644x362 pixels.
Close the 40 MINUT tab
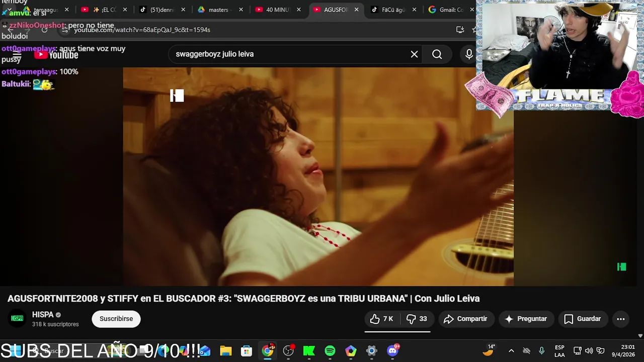[299, 10]
